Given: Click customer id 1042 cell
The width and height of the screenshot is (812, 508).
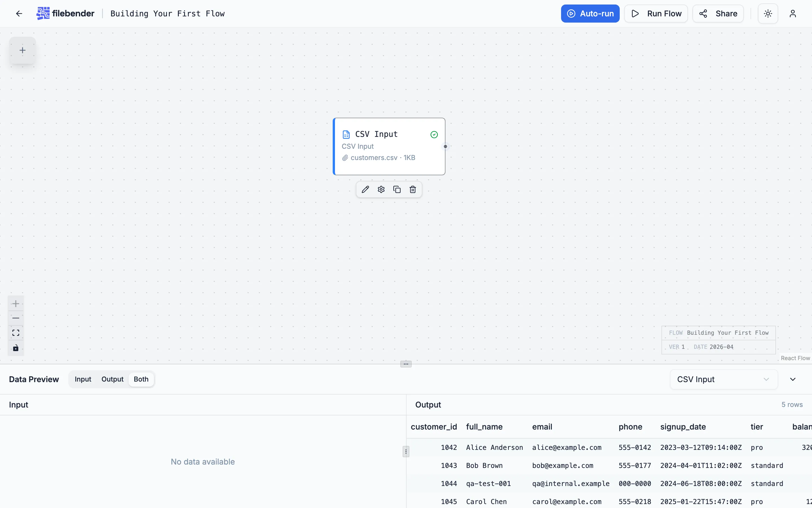Looking at the screenshot, I should pos(449,448).
